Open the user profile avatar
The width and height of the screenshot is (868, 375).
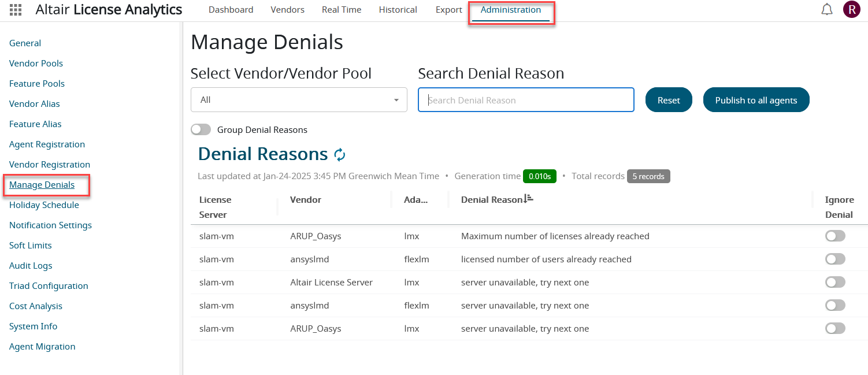pos(851,10)
